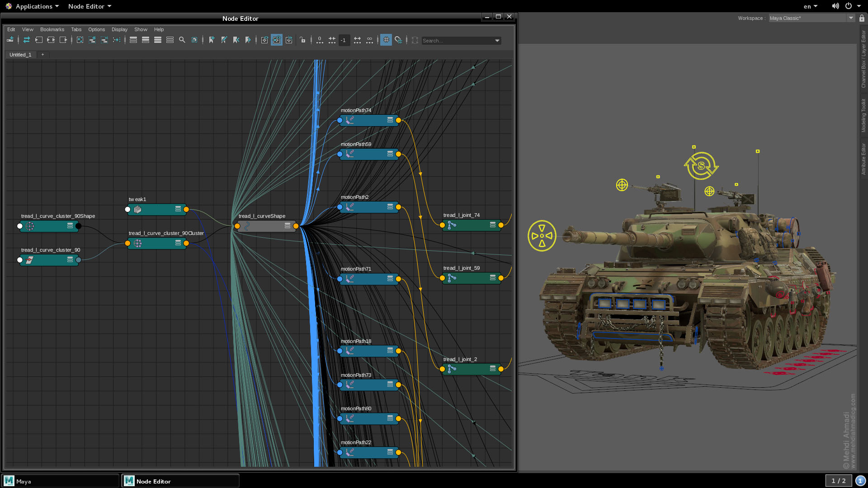
Task: Switch to Node Editor in taskbar
Action: coord(180,481)
